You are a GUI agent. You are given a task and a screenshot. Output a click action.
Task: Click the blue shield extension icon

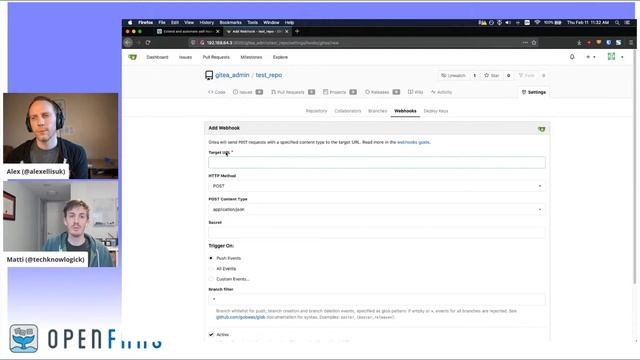[609, 42]
